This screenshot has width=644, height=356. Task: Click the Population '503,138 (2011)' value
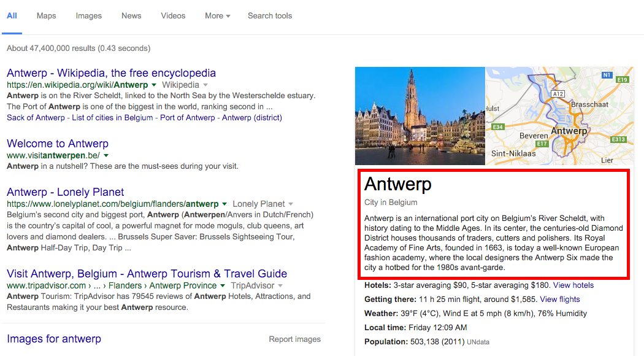[x=437, y=342]
